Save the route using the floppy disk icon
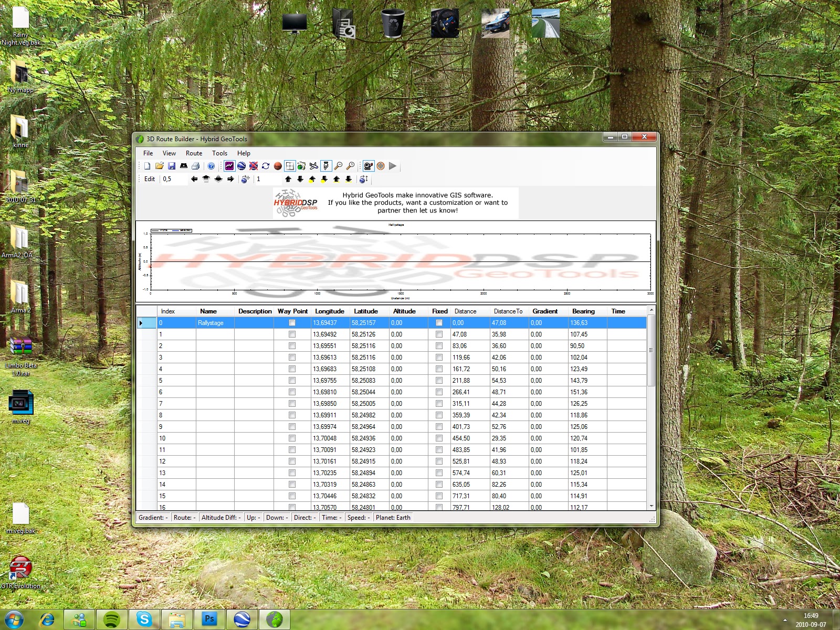 171,166
